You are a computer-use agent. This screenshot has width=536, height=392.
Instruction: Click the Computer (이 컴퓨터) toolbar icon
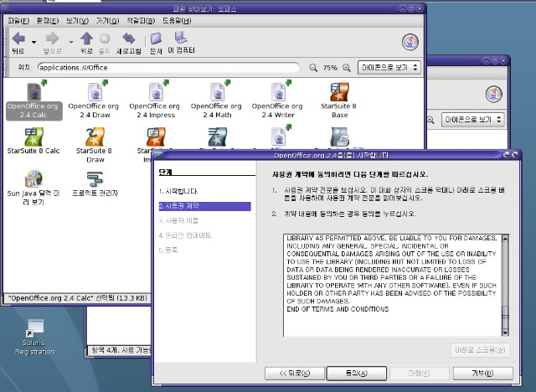click(x=181, y=38)
